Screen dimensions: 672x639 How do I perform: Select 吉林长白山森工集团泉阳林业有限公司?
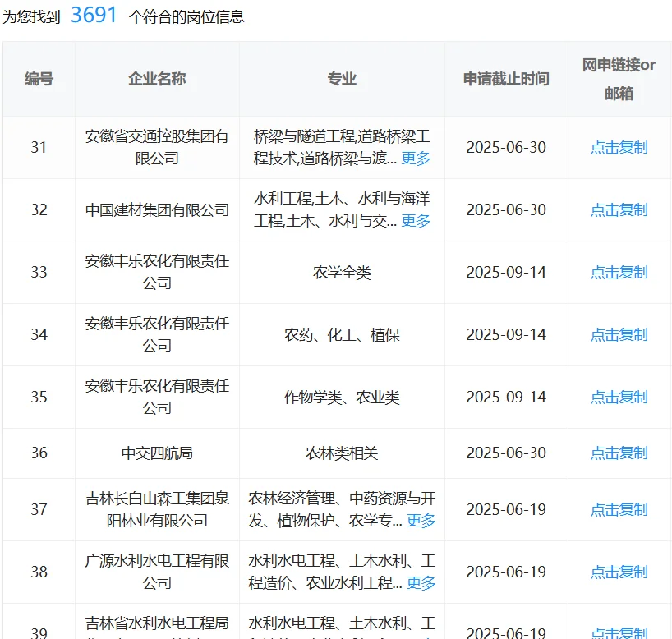(157, 509)
